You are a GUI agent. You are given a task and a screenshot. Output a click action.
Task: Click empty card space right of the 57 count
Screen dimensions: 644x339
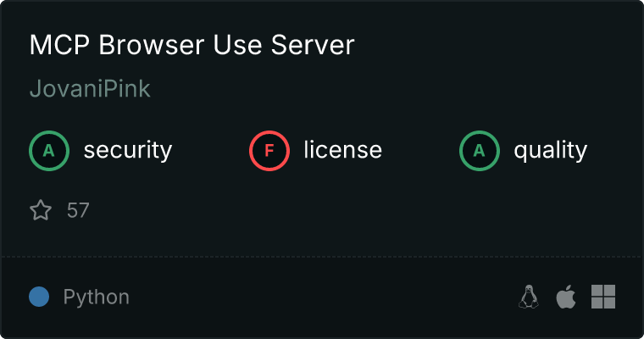tap(339, 210)
